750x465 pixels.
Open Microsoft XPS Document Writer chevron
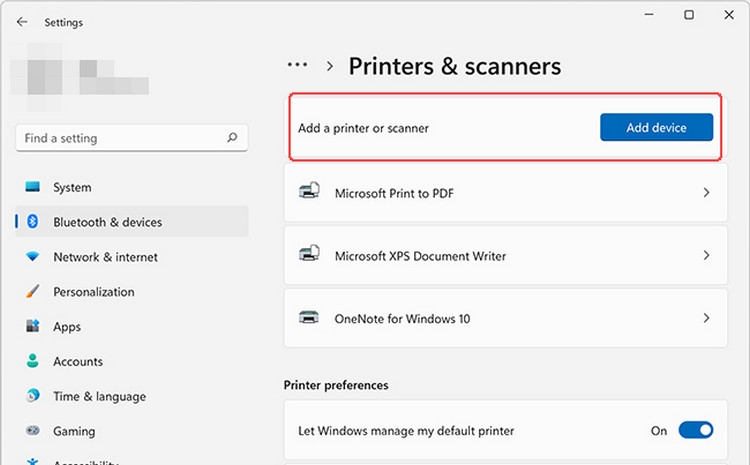click(x=706, y=255)
